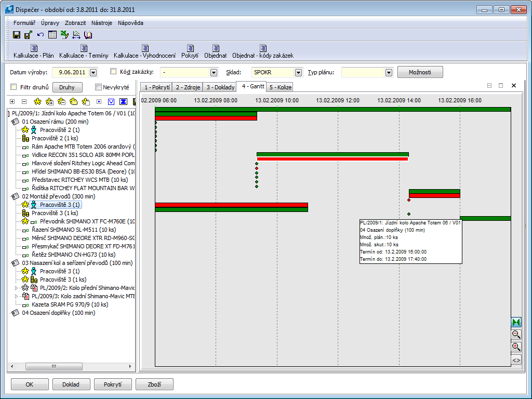
Task: Click the blue undo arrow icon
Action: coord(41,35)
